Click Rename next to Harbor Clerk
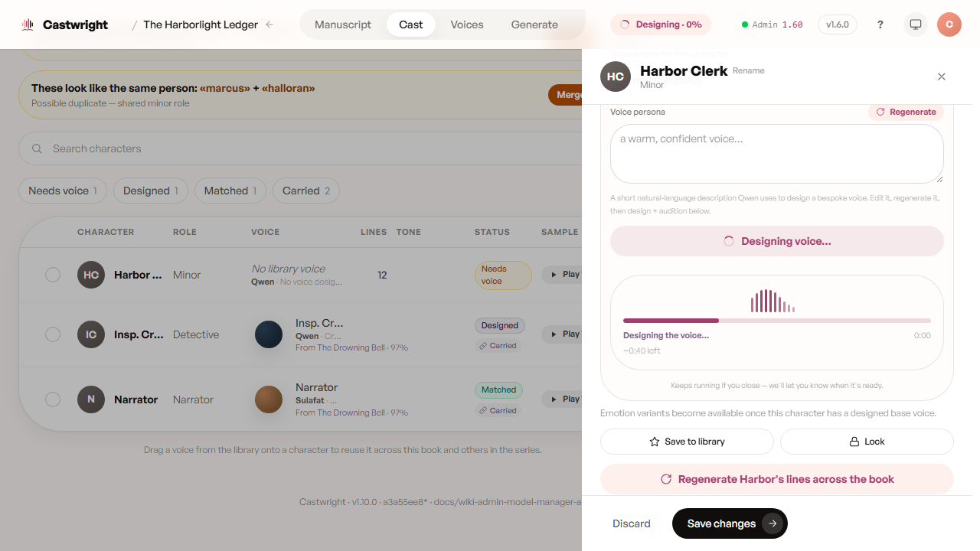The height and width of the screenshot is (551, 980). click(749, 70)
